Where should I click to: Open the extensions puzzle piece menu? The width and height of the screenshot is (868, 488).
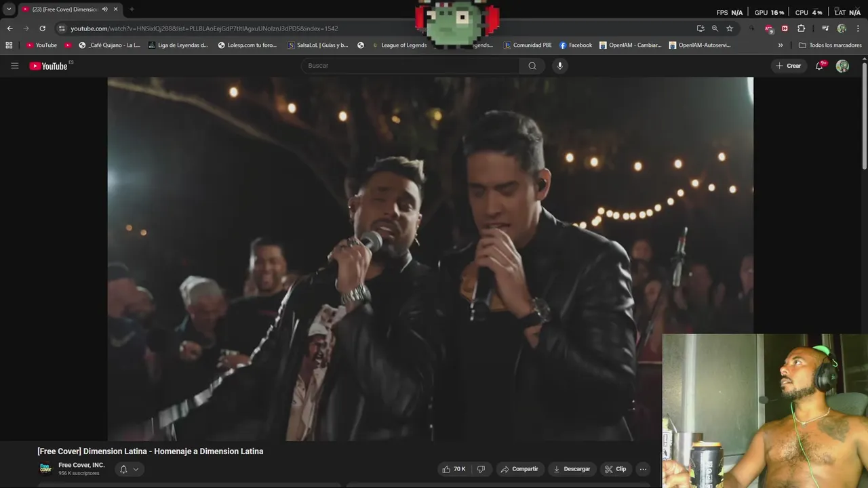tap(801, 28)
